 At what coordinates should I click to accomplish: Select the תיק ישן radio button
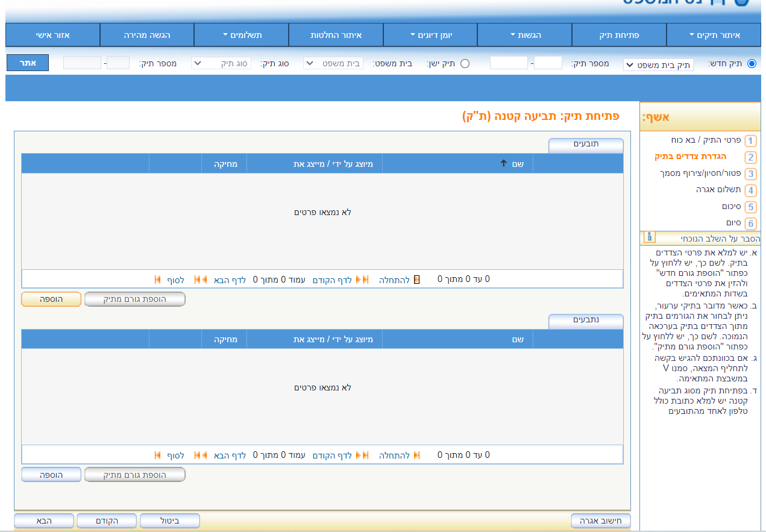coord(465,63)
